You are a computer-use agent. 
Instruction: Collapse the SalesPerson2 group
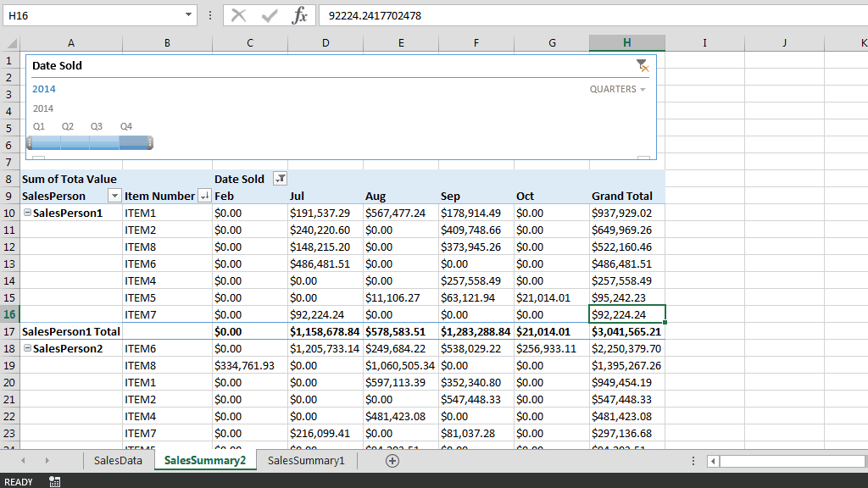pos(27,348)
